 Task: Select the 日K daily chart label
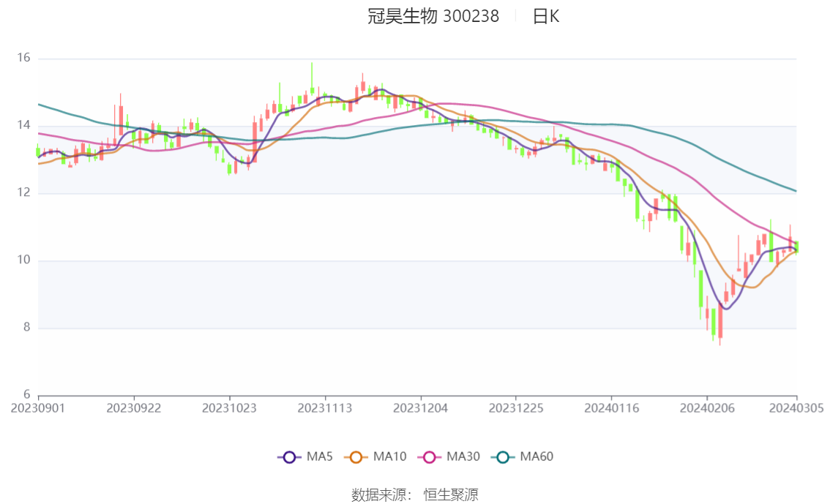(545, 17)
